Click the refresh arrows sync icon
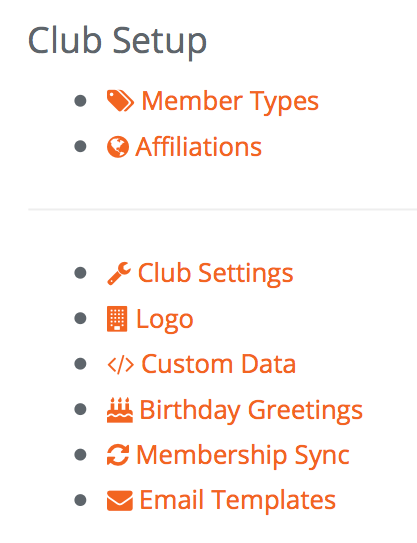Screen dimensions: 417x543 (118, 455)
